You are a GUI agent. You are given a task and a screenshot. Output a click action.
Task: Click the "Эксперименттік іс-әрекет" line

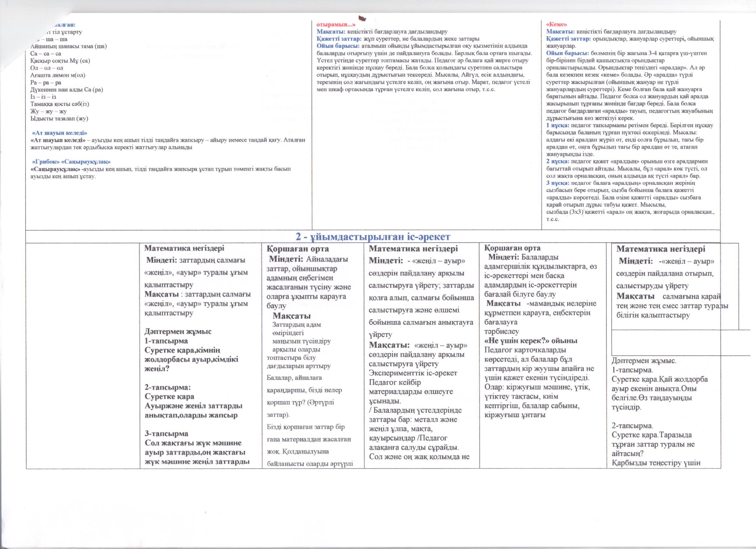(x=413, y=373)
